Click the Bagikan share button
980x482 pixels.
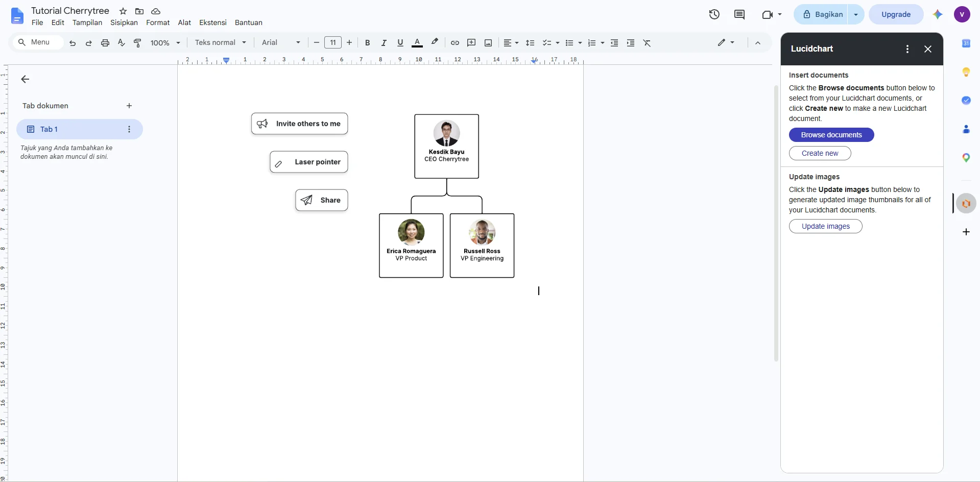click(821, 14)
